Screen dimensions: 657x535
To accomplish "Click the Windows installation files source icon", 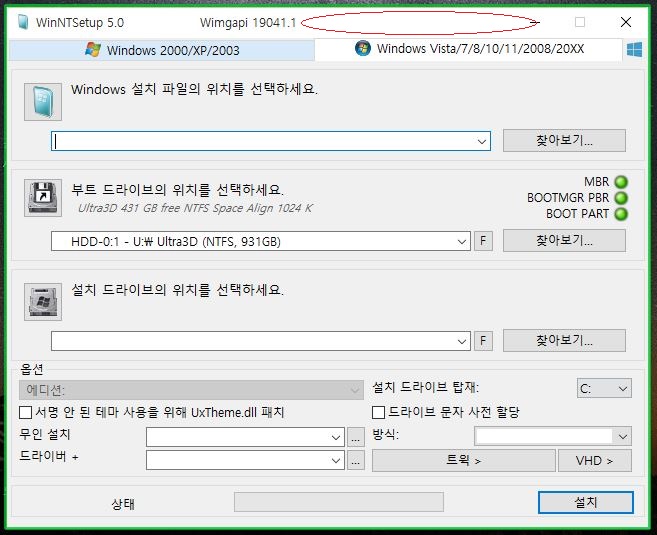I will point(43,102).
